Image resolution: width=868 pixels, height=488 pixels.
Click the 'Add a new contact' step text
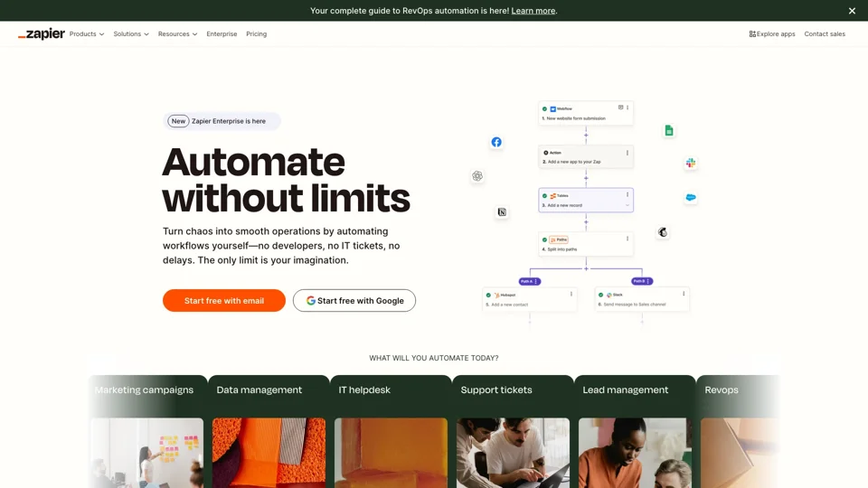point(509,305)
